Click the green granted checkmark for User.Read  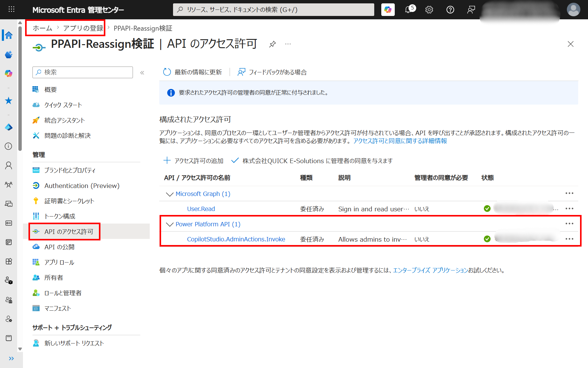[487, 209]
